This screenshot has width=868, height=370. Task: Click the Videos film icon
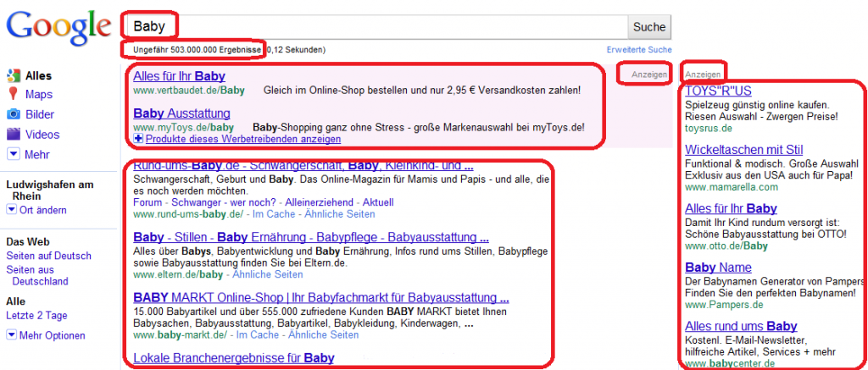[14, 135]
